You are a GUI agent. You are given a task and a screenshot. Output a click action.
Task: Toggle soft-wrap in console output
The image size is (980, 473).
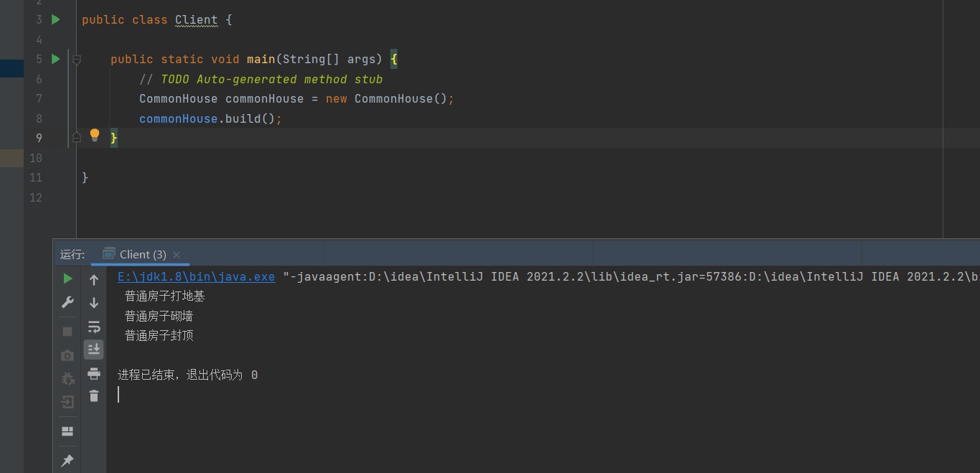coord(94,327)
